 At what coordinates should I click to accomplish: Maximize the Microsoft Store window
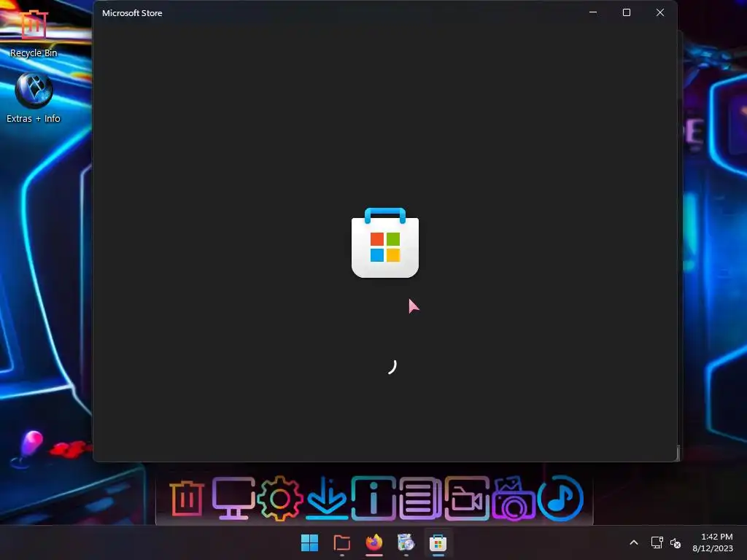[x=627, y=13]
